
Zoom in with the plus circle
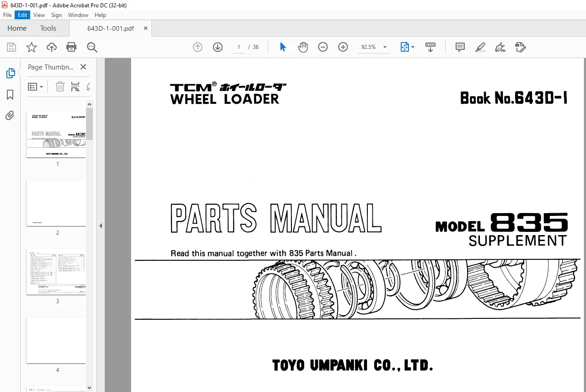point(343,47)
